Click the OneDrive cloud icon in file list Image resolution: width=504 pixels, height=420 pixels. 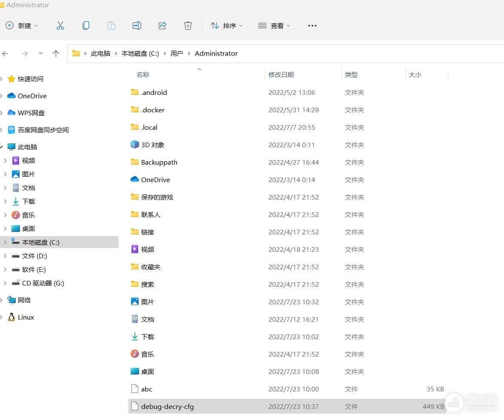[135, 180]
